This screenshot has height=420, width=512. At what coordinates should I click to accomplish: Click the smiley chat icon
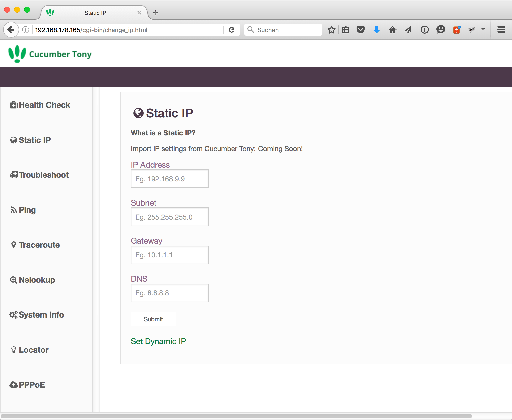click(x=441, y=30)
